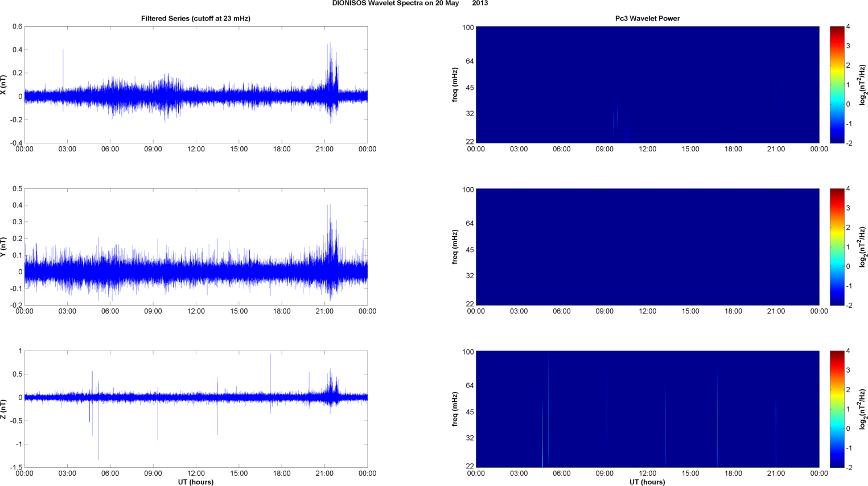This screenshot has width=868, height=486.
Task: Click the 12:00 tick under bottom spectrogram
Action: (x=647, y=473)
